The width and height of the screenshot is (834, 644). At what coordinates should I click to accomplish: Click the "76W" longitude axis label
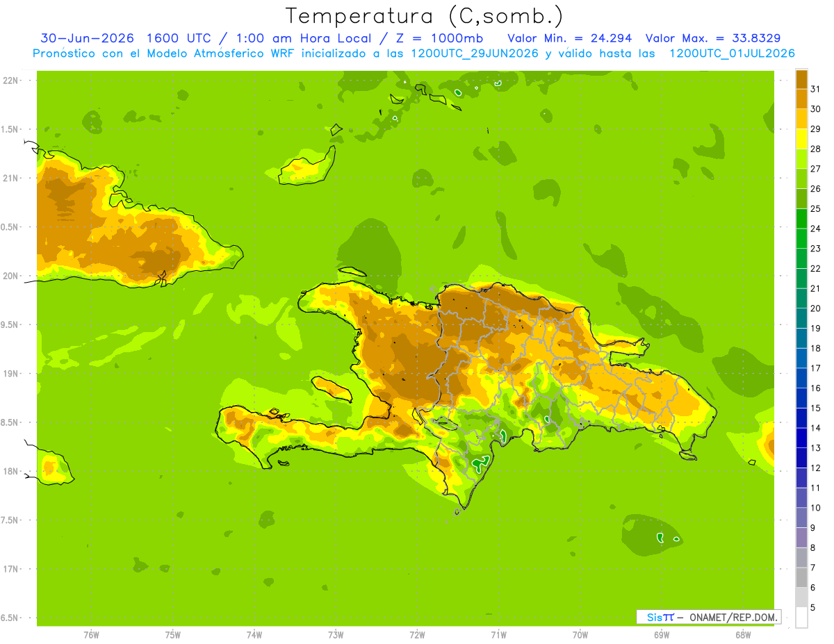pyautogui.click(x=91, y=635)
